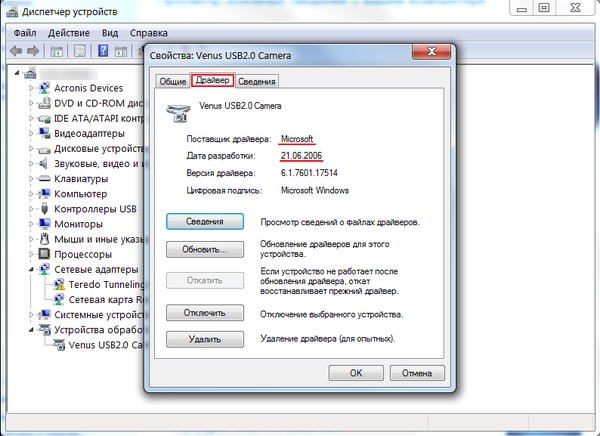Open the Файл menu
The width and height of the screenshot is (600, 436).
25,33
